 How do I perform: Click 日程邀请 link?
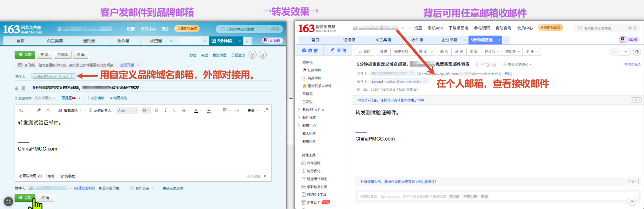pos(238,55)
